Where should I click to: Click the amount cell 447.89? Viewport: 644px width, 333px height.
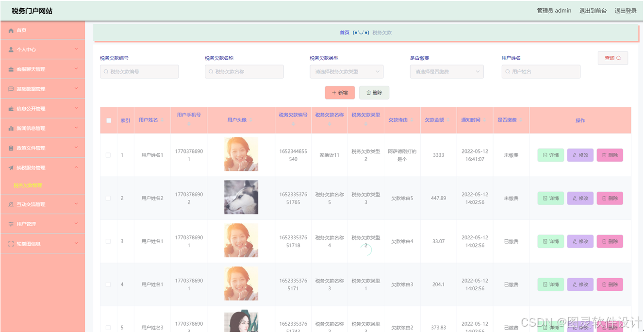[x=438, y=199]
